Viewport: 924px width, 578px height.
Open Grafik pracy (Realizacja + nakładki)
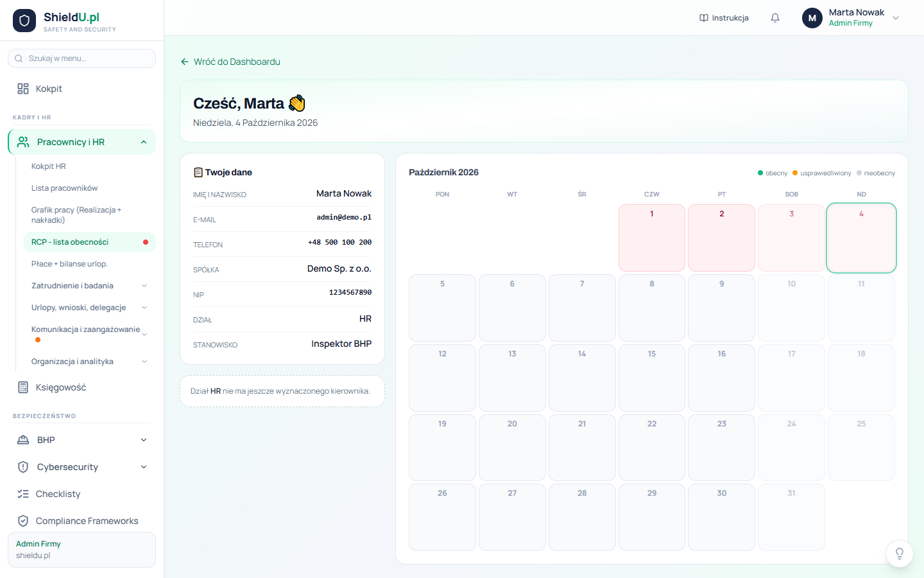[90, 215]
